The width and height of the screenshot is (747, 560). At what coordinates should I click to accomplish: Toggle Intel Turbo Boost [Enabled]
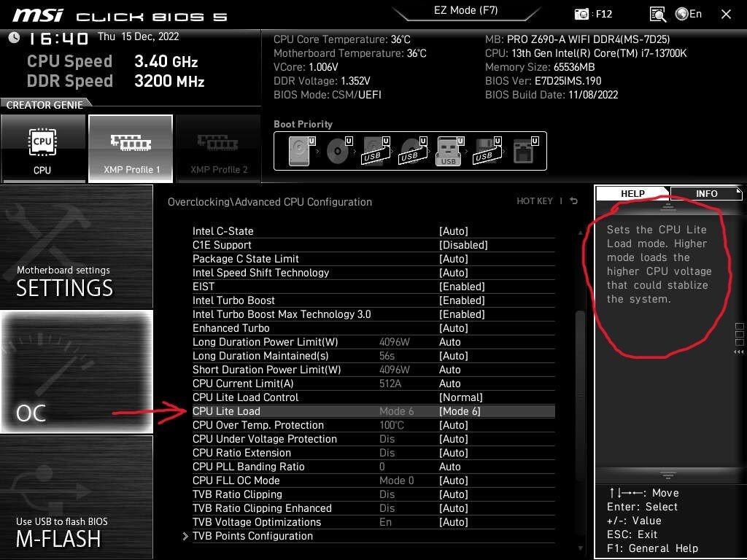[373, 300]
